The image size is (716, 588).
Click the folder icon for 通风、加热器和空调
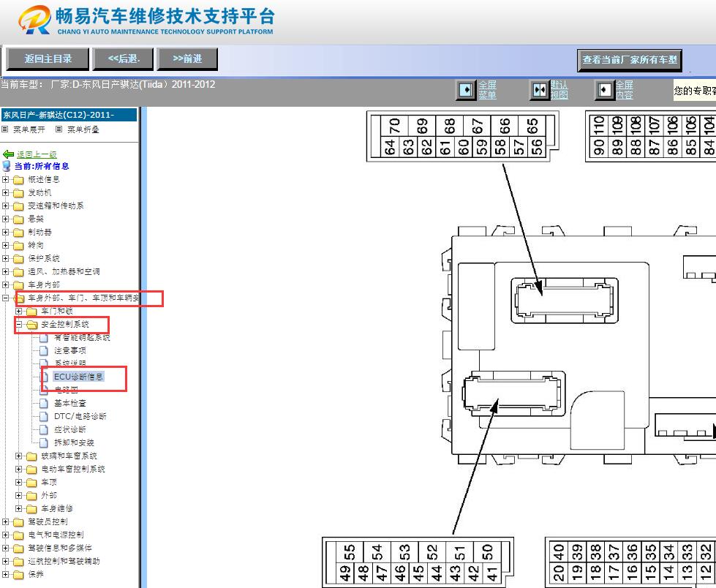click(x=18, y=272)
